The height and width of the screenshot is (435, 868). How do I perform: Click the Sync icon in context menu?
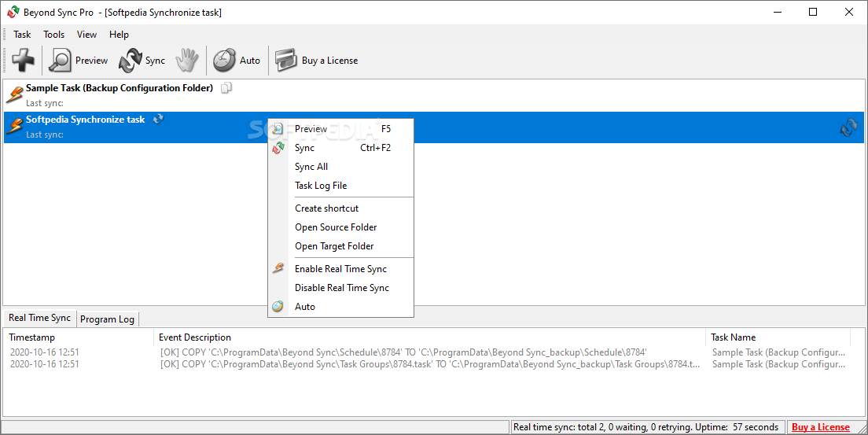(x=278, y=148)
